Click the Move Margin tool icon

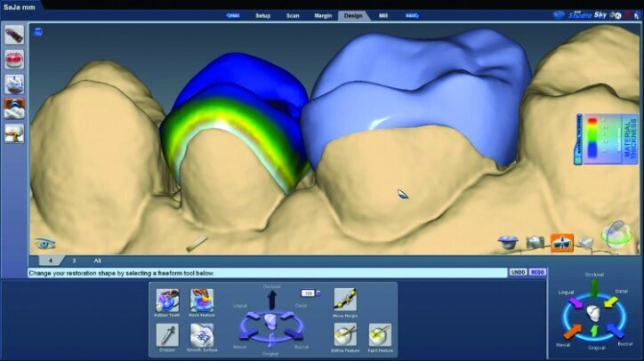344,299
